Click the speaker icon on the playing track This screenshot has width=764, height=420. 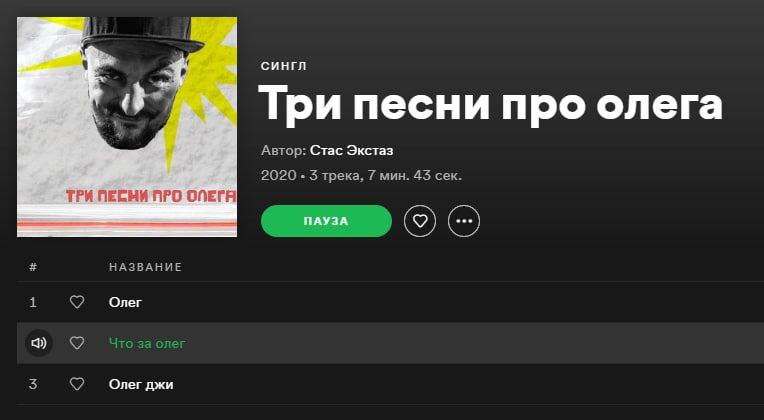click(39, 344)
